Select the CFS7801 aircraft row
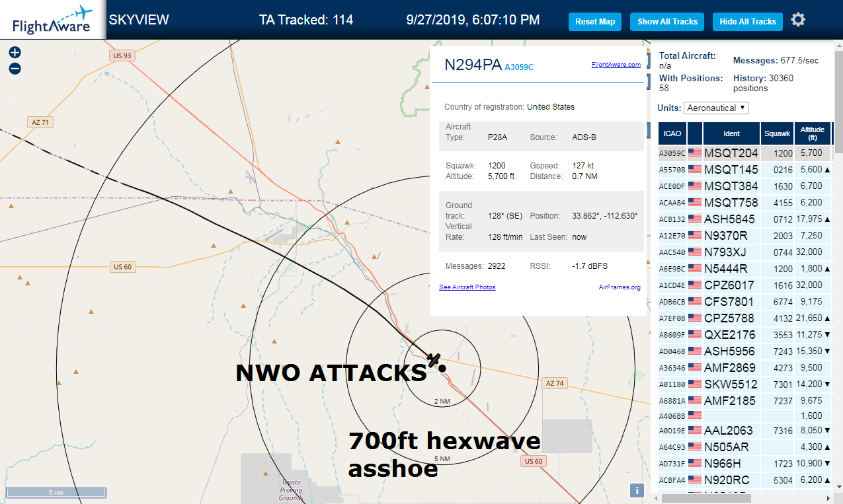The height and width of the screenshot is (504, 843). (744, 301)
